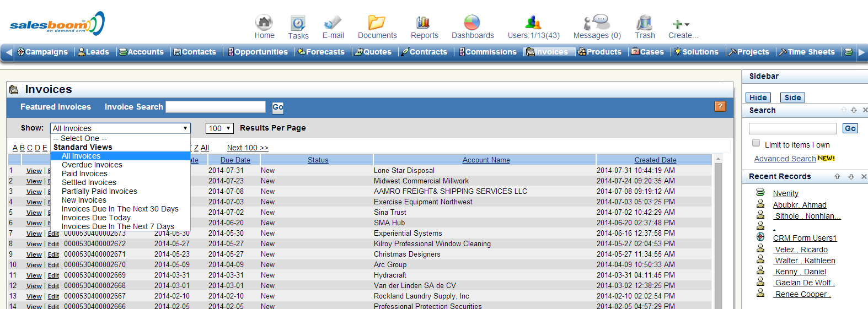
Task: Click the sidebar Search input field
Action: tap(794, 128)
